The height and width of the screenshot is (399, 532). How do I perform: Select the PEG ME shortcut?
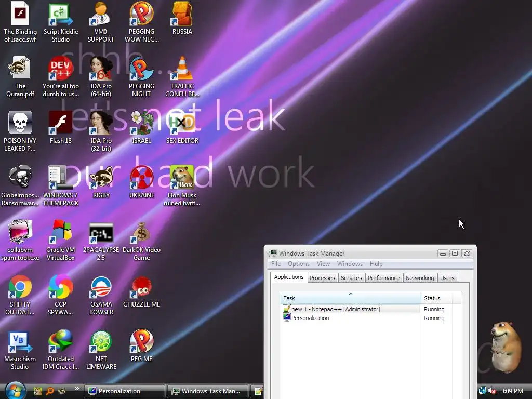coord(141,346)
